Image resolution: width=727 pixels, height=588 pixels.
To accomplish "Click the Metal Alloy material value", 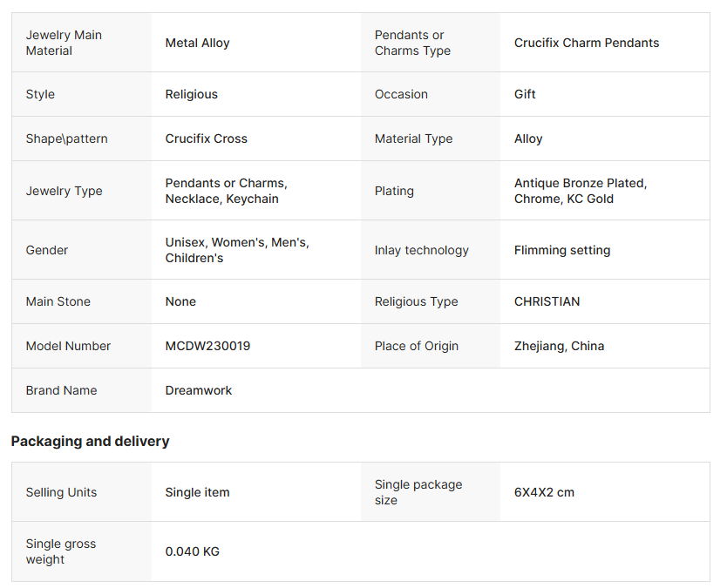I will [x=198, y=43].
